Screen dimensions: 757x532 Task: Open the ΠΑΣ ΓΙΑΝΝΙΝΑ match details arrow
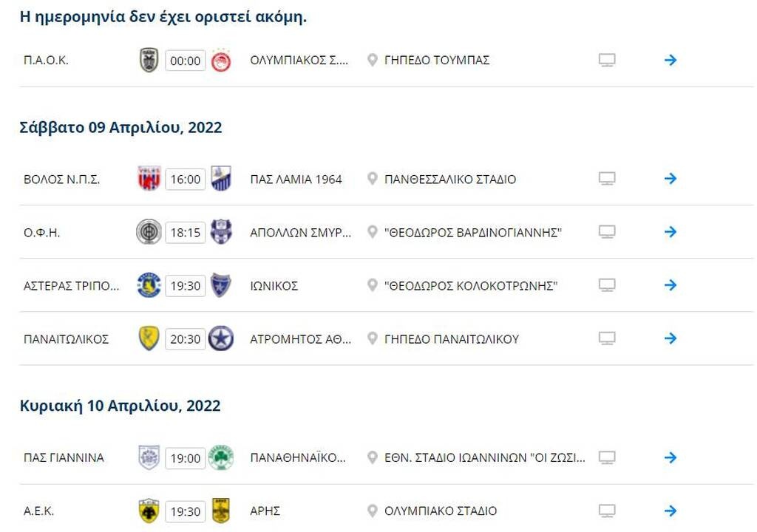[x=670, y=457]
